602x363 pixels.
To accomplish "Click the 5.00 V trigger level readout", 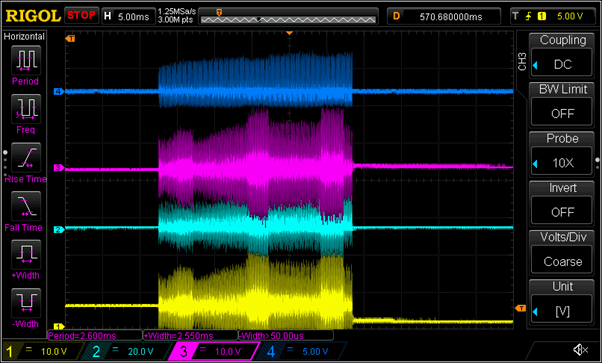I will (x=570, y=16).
